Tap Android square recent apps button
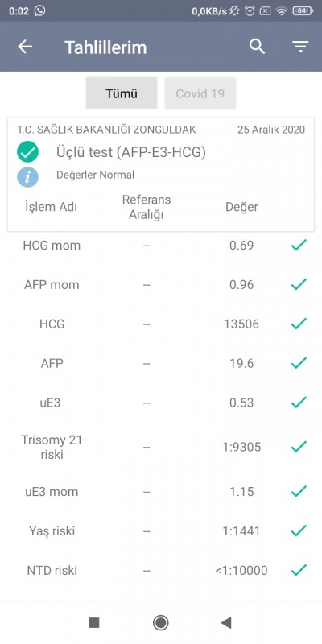 pyautogui.click(x=94, y=622)
